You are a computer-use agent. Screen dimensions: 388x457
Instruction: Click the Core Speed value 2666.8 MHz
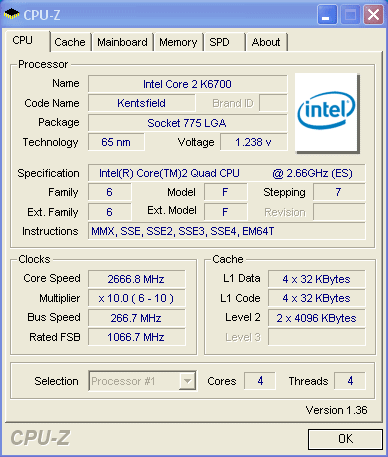pyautogui.click(x=136, y=279)
